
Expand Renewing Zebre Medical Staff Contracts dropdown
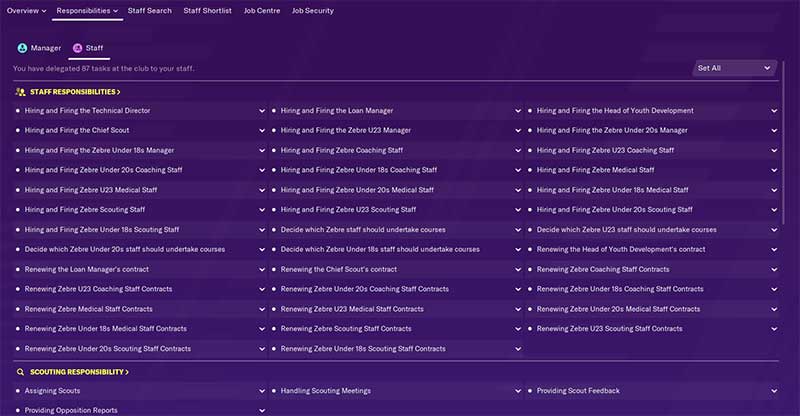coord(262,309)
